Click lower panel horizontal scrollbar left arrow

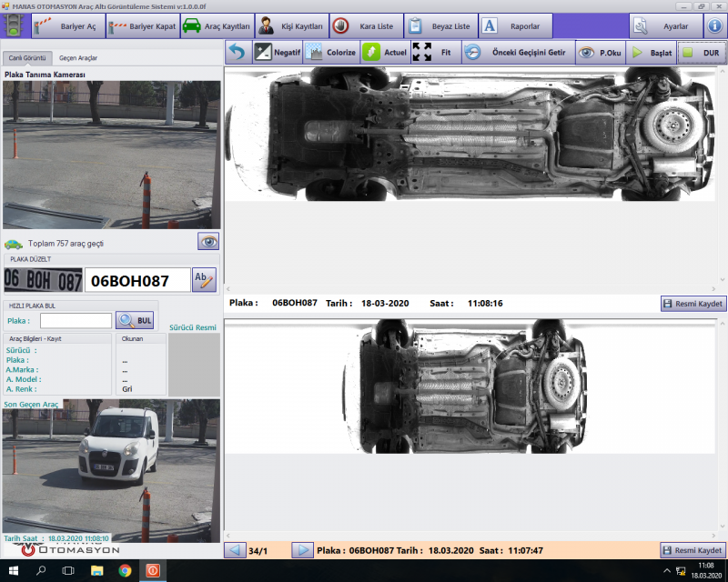pyautogui.click(x=228, y=535)
